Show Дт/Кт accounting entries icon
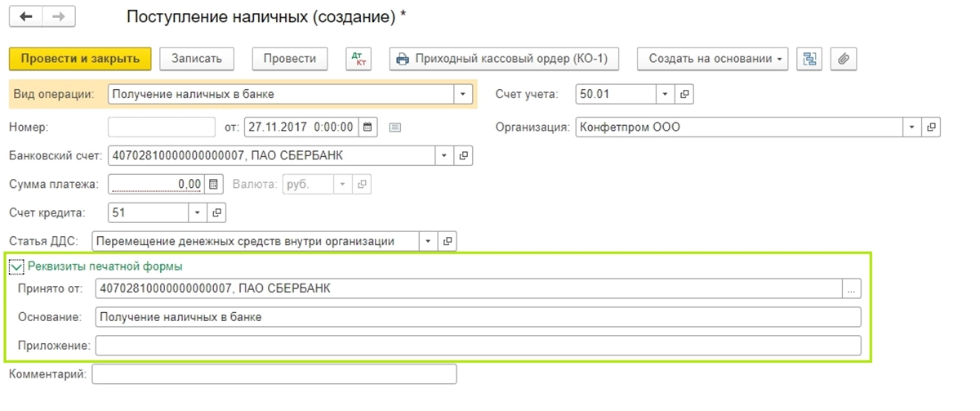980x411 pixels. pos(359,59)
